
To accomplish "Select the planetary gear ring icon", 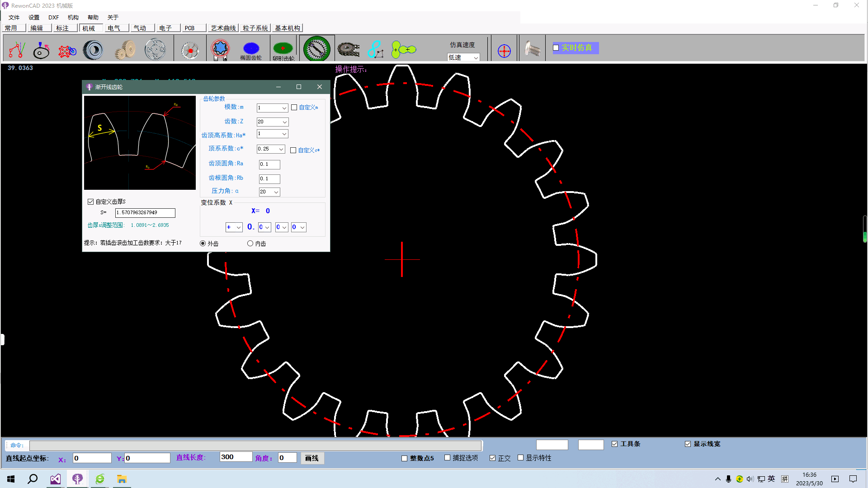I will click(155, 50).
